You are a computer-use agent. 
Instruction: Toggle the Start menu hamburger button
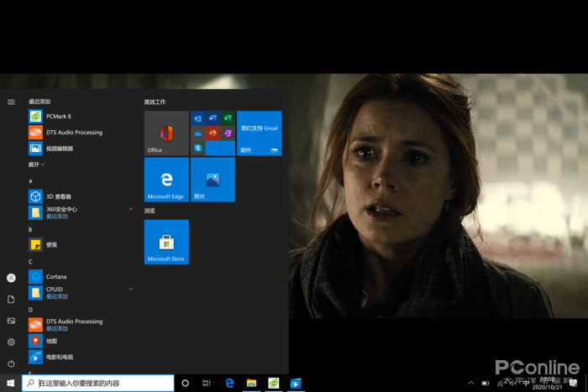(11, 102)
